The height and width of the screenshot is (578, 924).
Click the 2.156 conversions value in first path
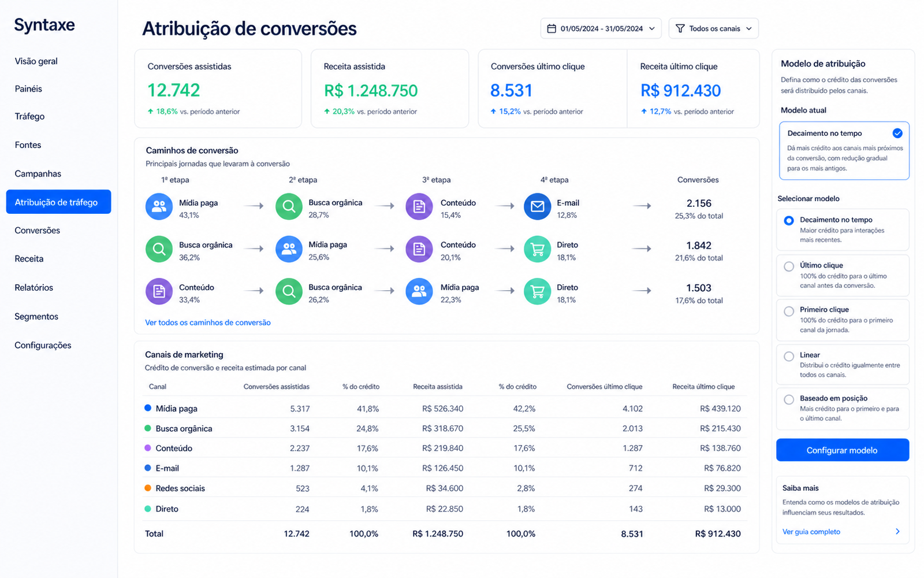coord(699,203)
